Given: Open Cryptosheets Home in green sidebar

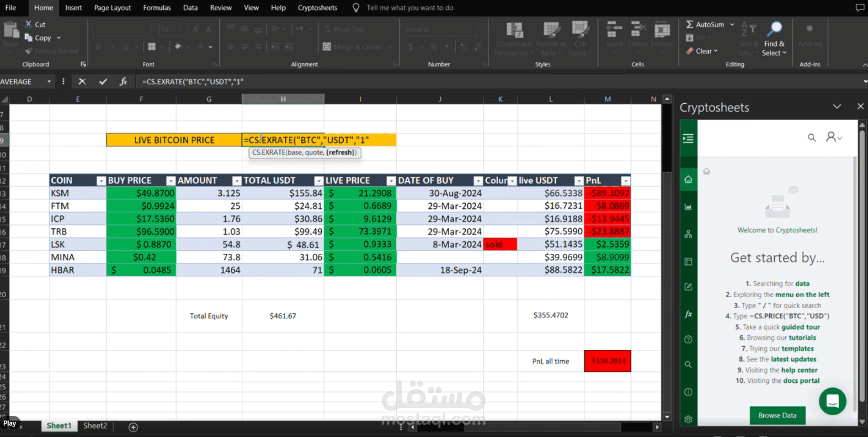Looking at the screenshot, I should tap(688, 179).
